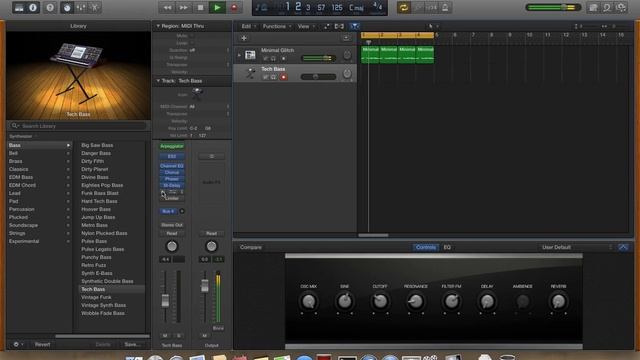The height and width of the screenshot is (360, 640).
Task: Select the Big Saw Bass patch
Action: 97,145
